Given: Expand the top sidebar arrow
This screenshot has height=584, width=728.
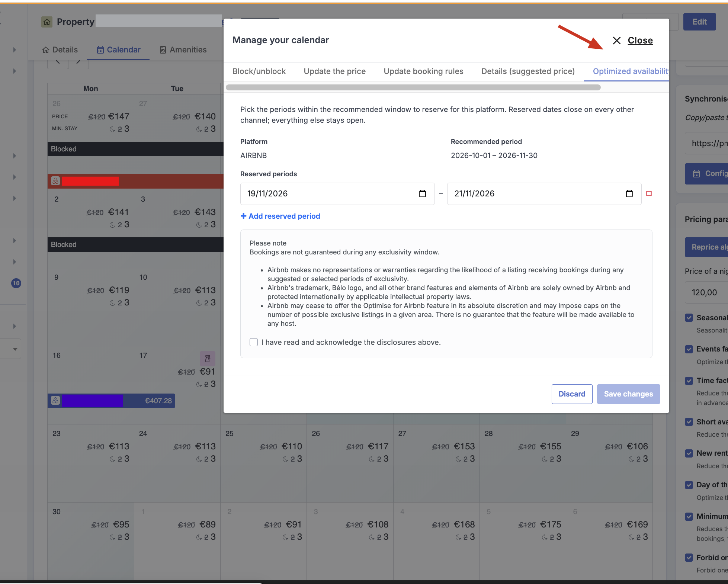Looking at the screenshot, I should point(15,50).
